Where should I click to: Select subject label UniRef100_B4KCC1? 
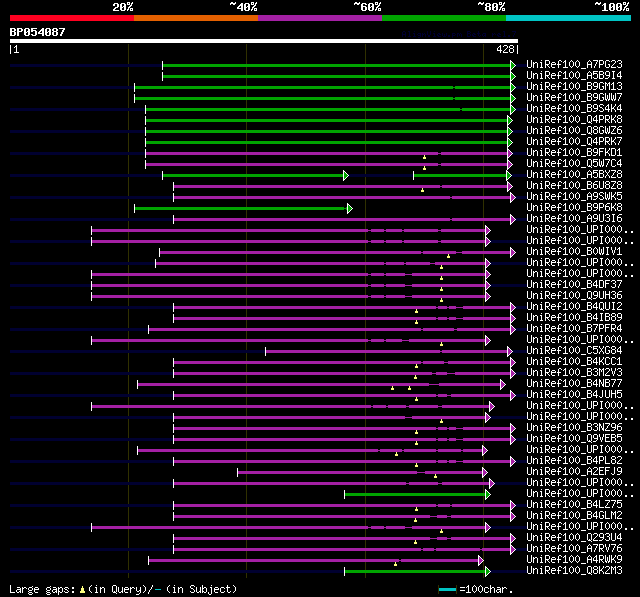[x=574, y=362]
